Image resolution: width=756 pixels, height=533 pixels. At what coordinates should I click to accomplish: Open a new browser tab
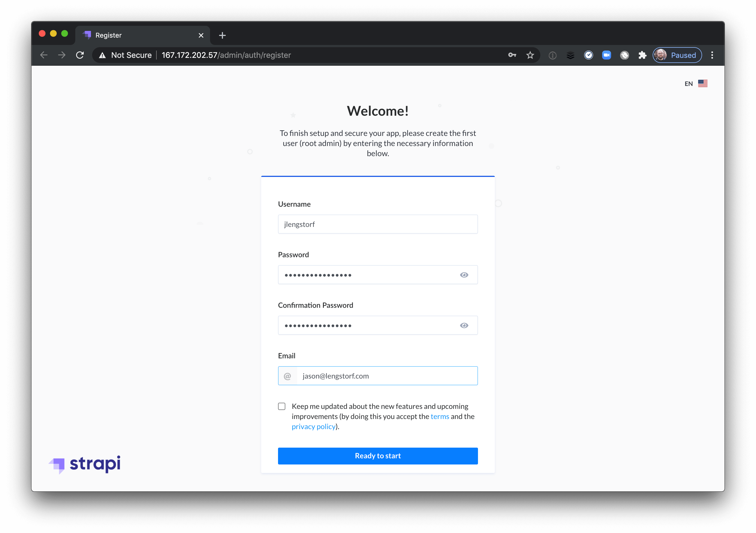click(x=222, y=35)
